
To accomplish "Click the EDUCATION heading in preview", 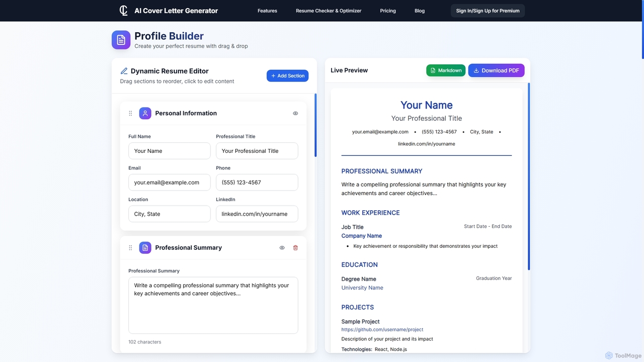I will click(360, 264).
